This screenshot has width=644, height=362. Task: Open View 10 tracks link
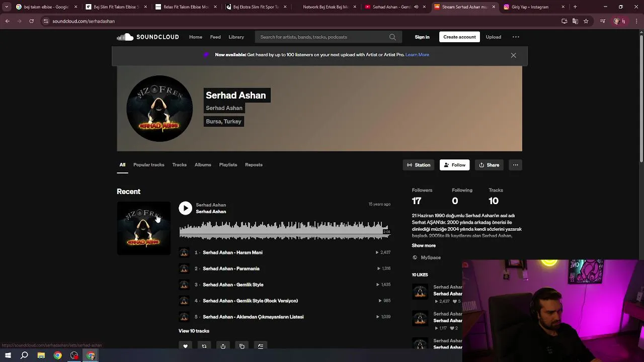coord(194,331)
